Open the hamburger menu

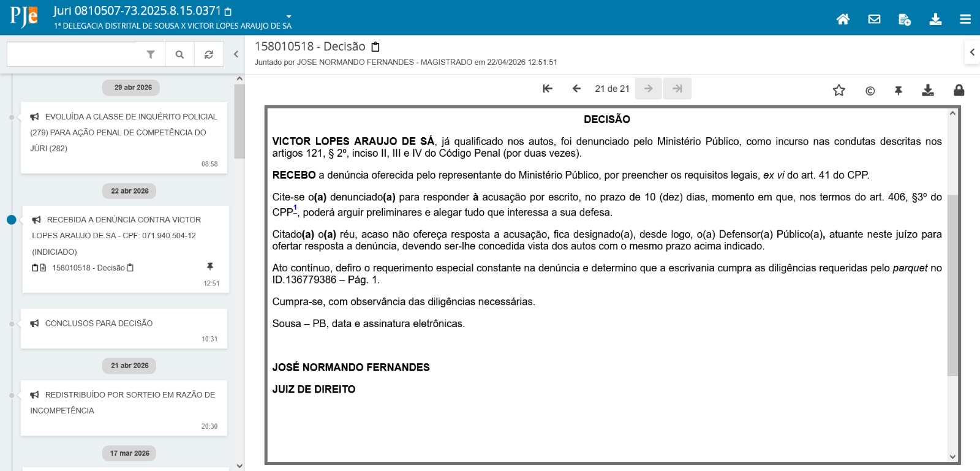pos(965,19)
